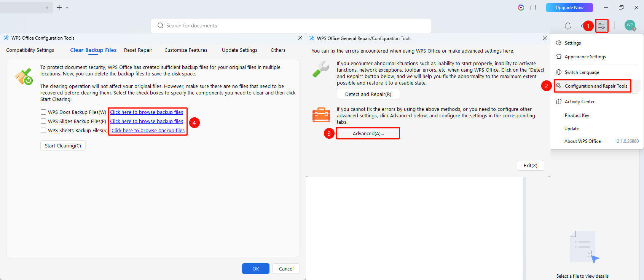Screen dimensions: 644x280
Task: Open the notifications bell
Action: (x=567, y=26)
